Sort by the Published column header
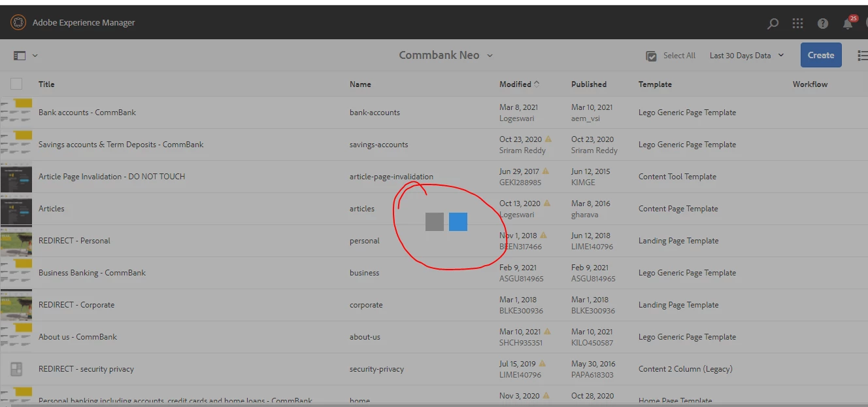This screenshot has width=868, height=407. pos(589,84)
